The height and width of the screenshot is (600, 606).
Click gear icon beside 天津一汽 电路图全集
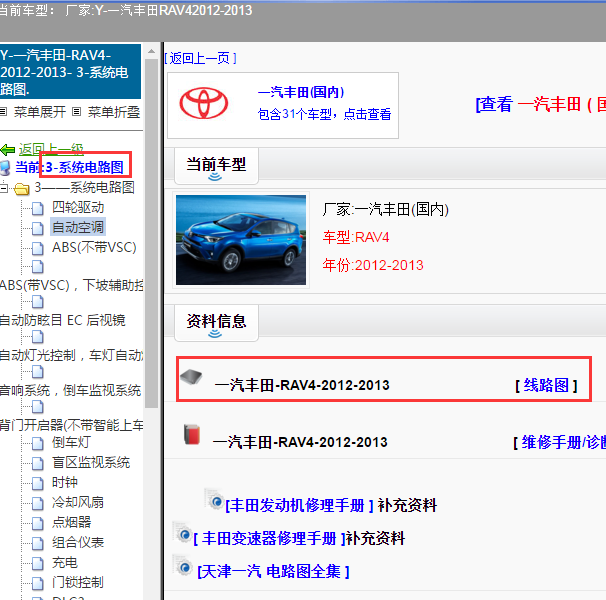pos(182,565)
